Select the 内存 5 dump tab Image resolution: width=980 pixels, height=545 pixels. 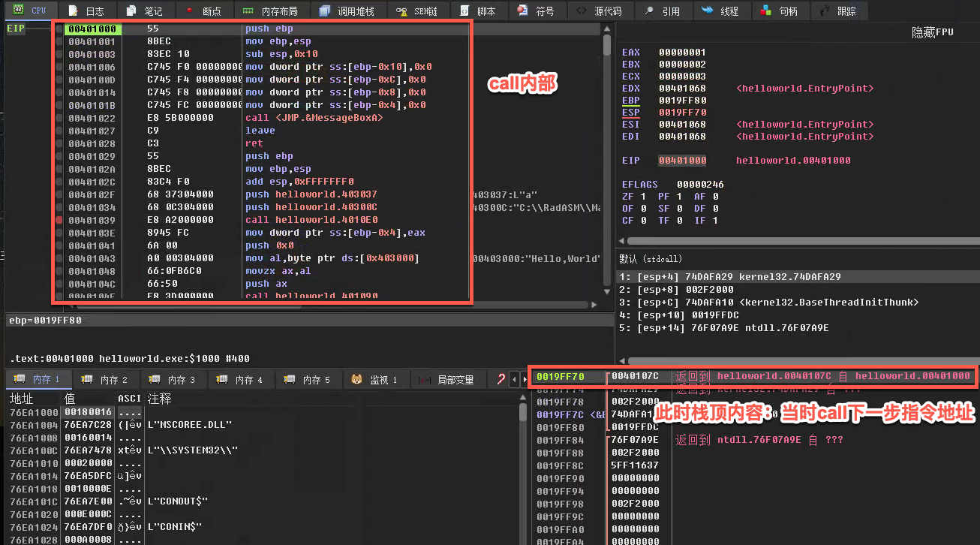click(x=308, y=380)
